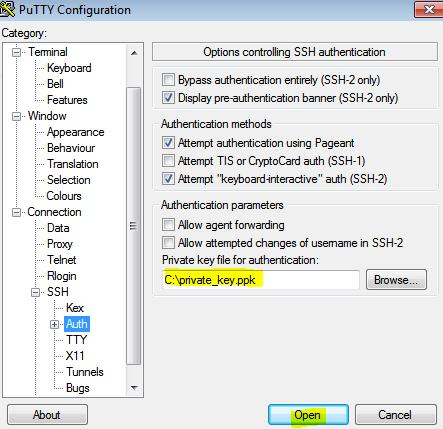Open Behaviour settings

click(x=71, y=148)
